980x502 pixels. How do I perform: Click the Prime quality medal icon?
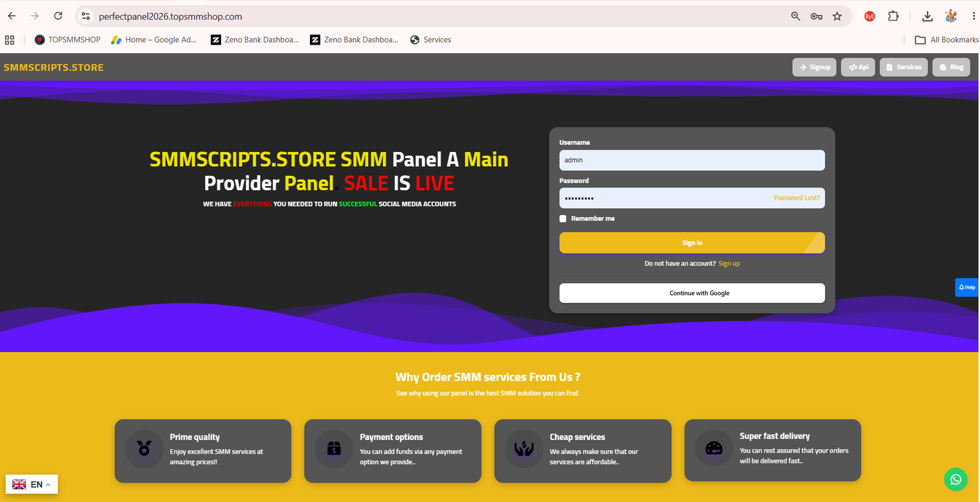pos(144,449)
